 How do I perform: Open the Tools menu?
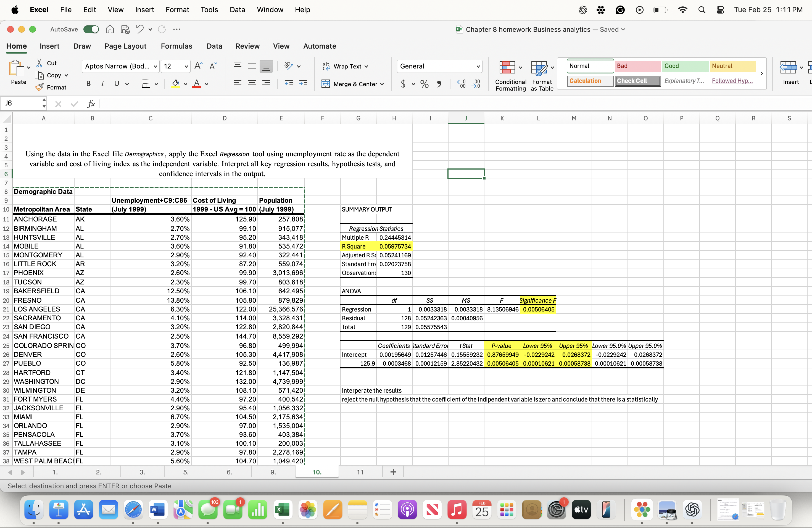tap(209, 10)
